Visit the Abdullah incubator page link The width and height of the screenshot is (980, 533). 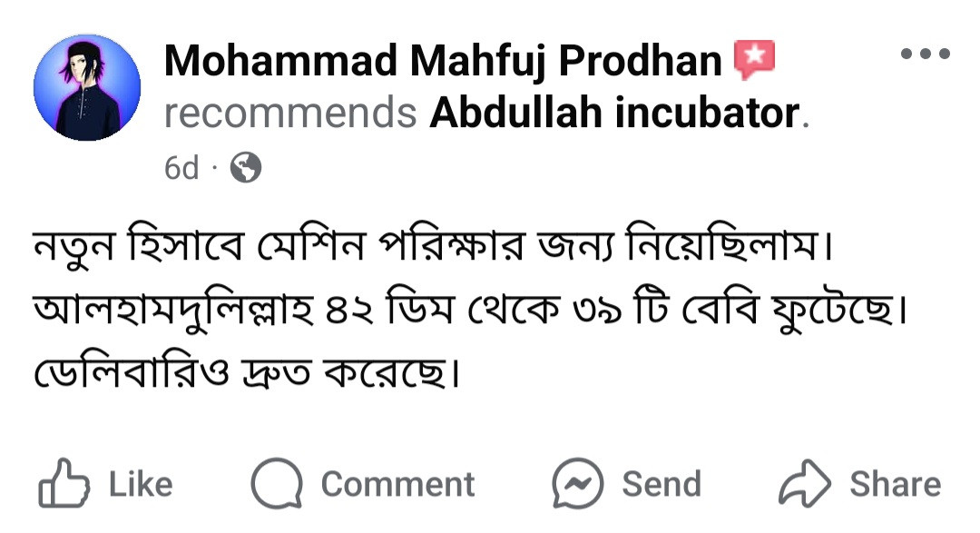coord(614,114)
